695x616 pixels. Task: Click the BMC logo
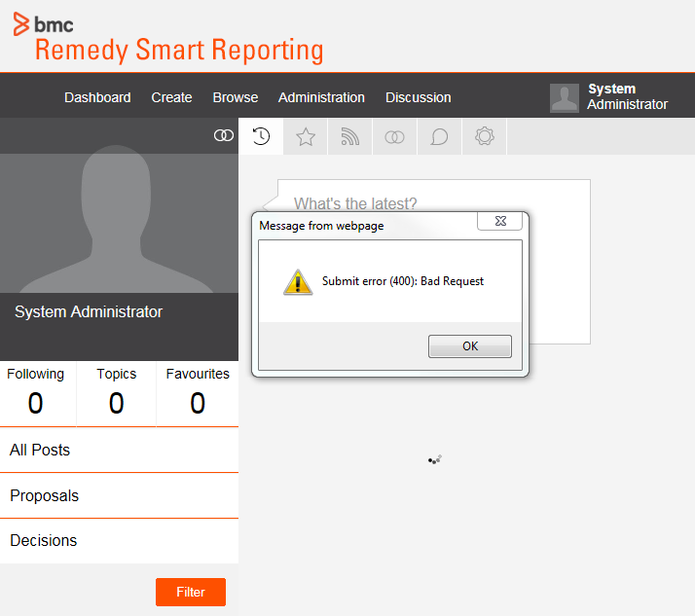click(x=43, y=24)
